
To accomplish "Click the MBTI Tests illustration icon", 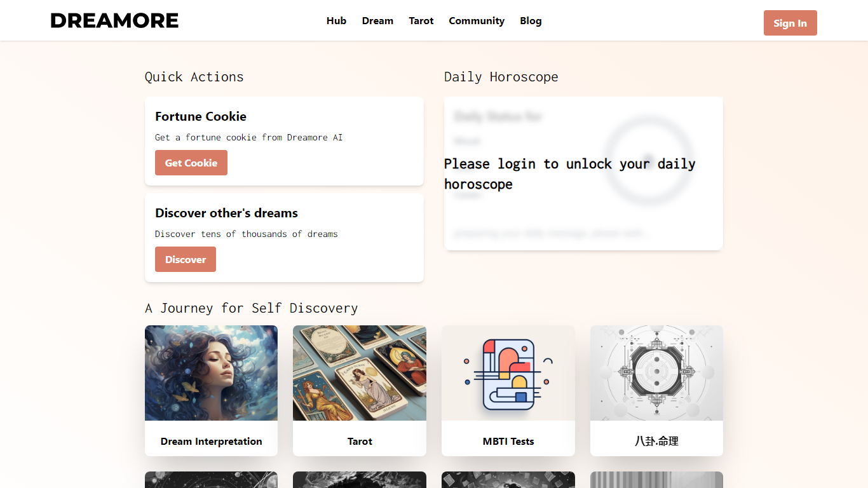I will (508, 373).
